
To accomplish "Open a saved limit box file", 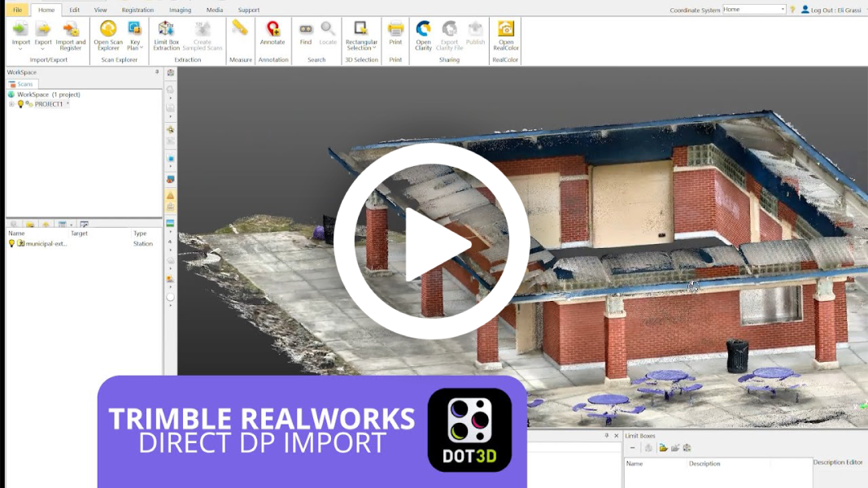I will pyautogui.click(x=663, y=447).
